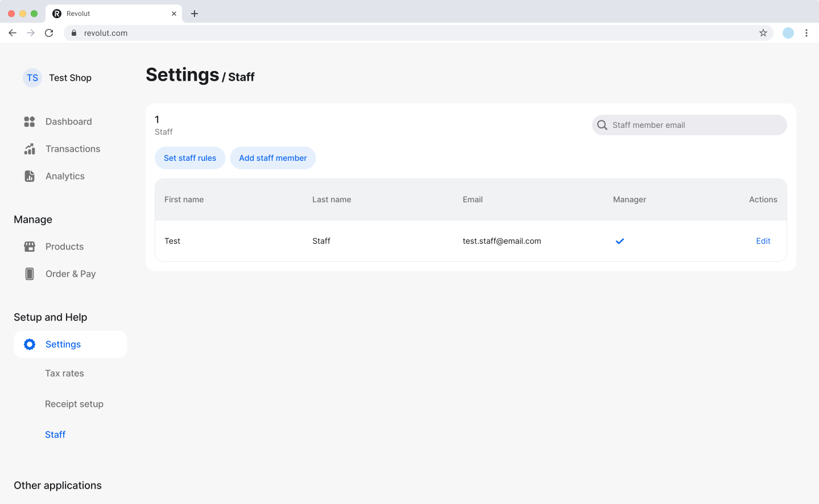Close the Revolut tab
Screen dimensions: 819x504
point(174,14)
